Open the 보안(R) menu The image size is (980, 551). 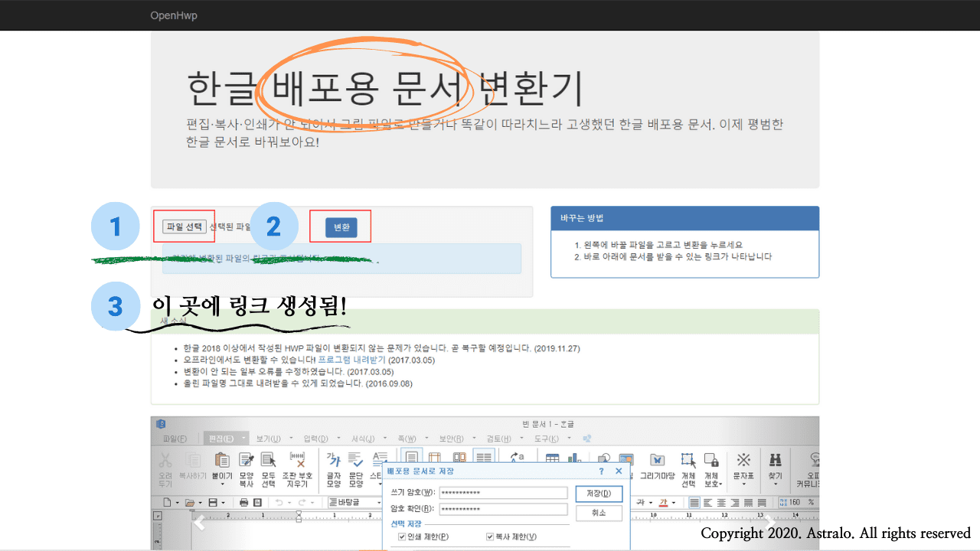[x=452, y=439]
